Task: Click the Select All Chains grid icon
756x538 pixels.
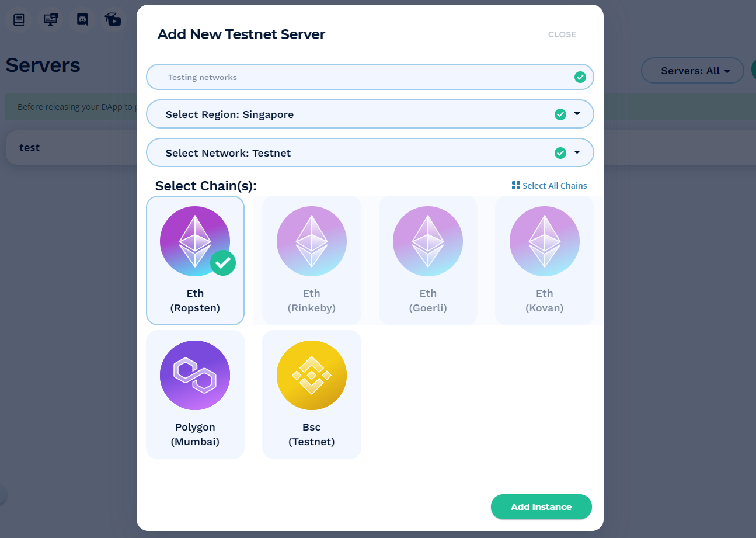Action: (515, 185)
